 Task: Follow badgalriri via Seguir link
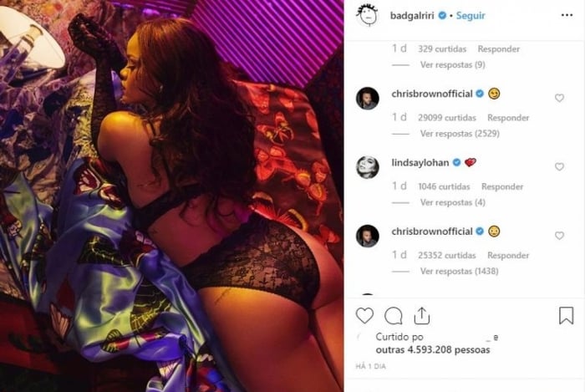(471, 16)
